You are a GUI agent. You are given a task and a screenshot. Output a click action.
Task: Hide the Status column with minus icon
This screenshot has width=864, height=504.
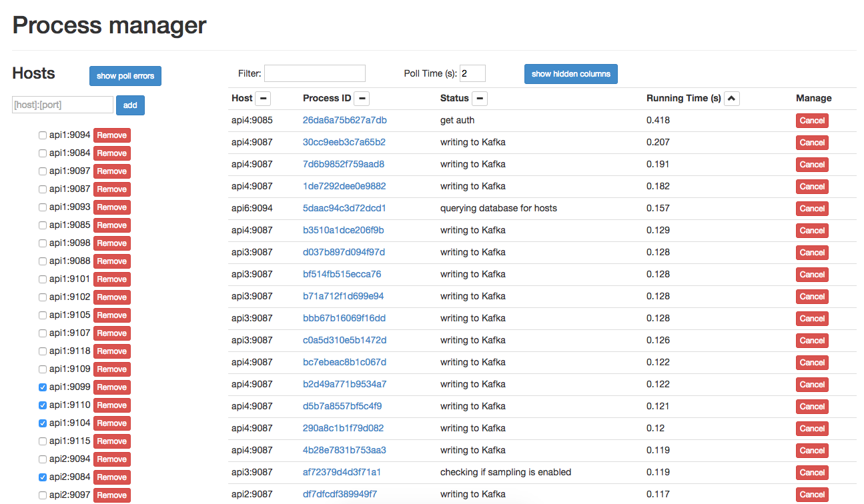(x=479, y=99)
